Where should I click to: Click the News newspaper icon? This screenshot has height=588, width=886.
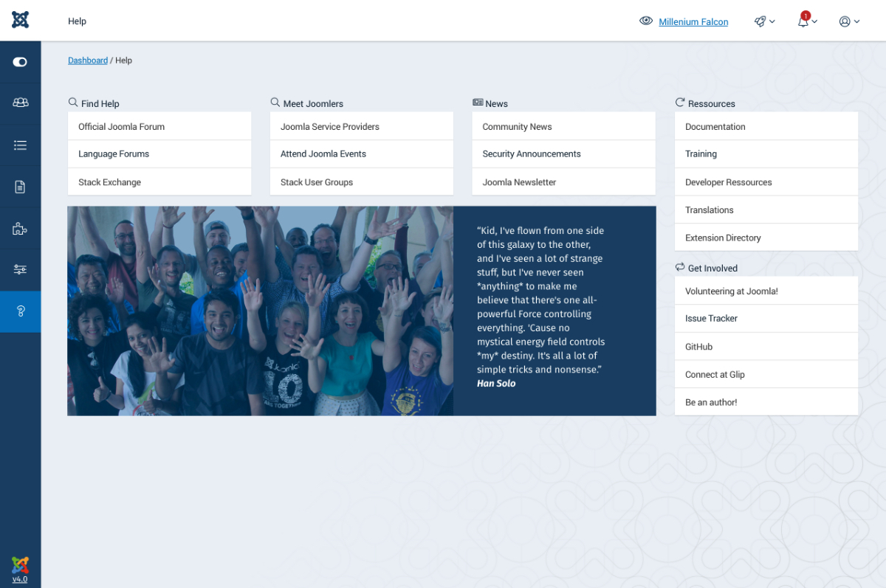[478, 103]
